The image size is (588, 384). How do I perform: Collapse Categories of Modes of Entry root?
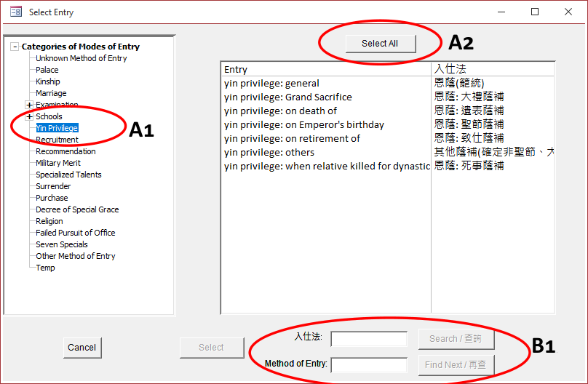point(15,47)
